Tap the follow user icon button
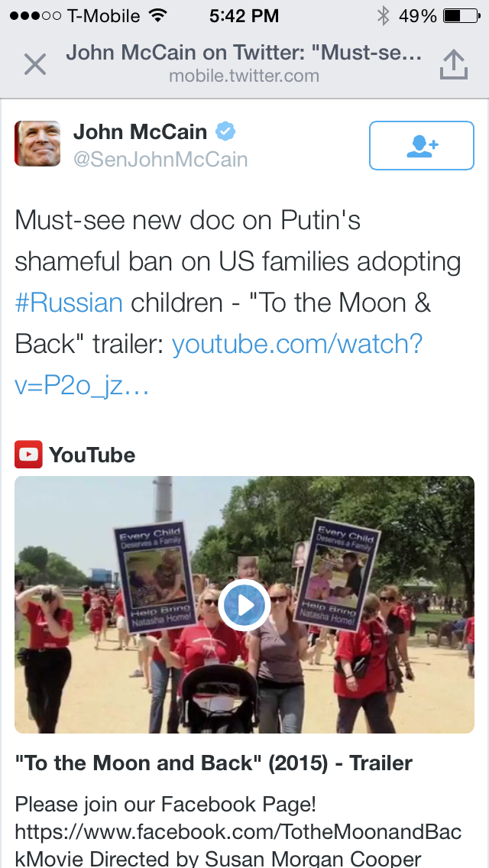This screenshot has width=489, height=868. pos(421,145)
